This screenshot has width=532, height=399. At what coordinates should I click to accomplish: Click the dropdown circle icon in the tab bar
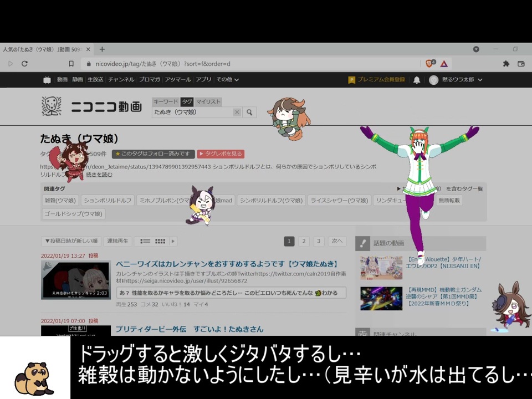click(476, 49)
